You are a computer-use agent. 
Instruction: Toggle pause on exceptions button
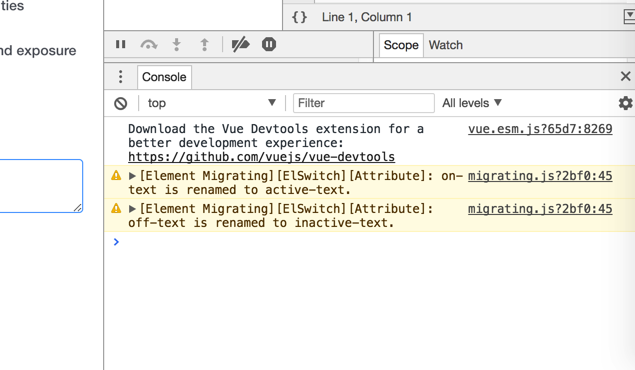(x=269, y=44)
